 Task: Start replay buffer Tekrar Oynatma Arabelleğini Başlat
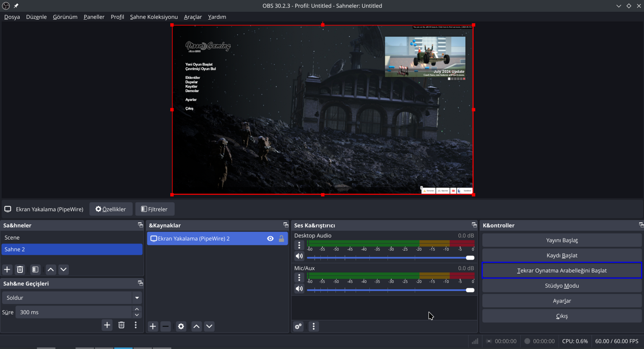(562, 270)
